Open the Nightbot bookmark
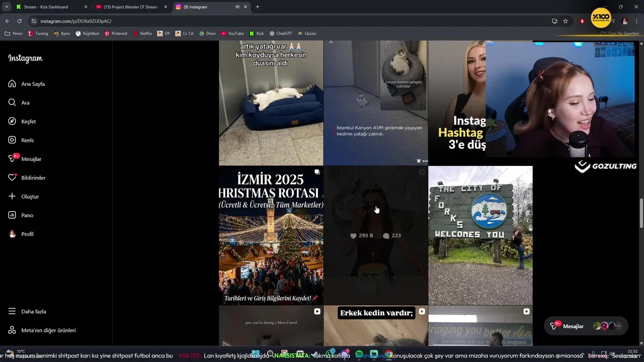644x362 pixels. click(87, 34)
